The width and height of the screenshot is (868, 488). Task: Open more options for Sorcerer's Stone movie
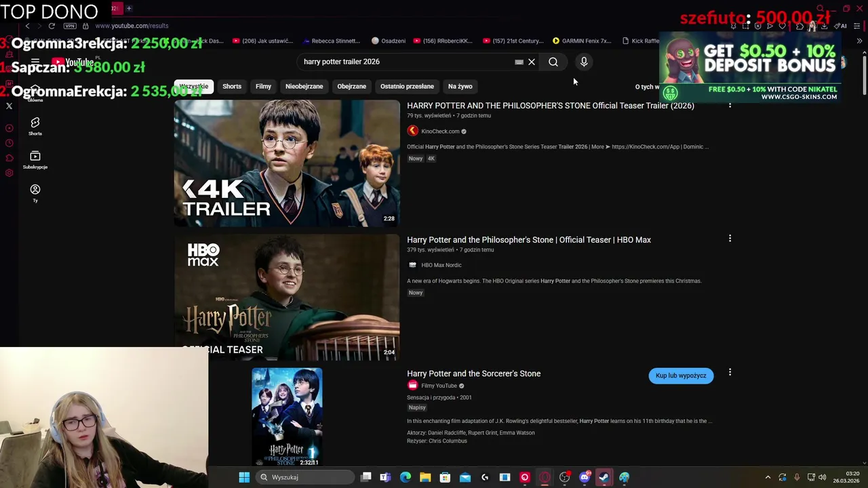tap(730, 372)
